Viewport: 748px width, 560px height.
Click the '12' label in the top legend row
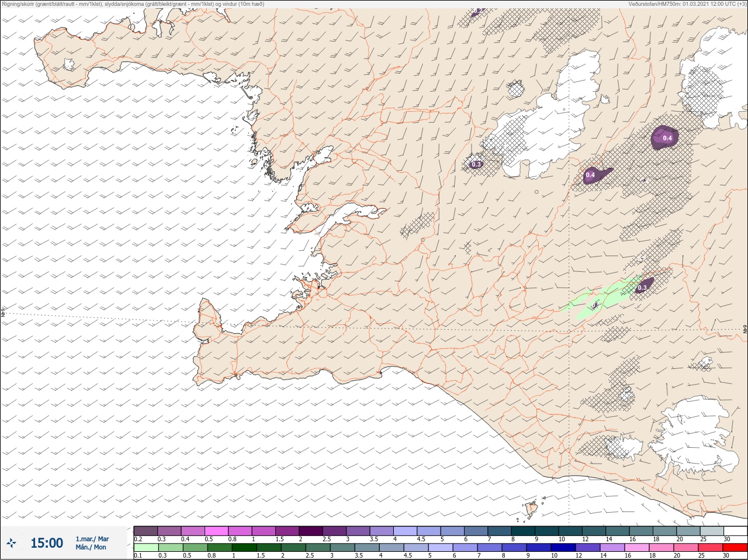(x=585, y=539)
